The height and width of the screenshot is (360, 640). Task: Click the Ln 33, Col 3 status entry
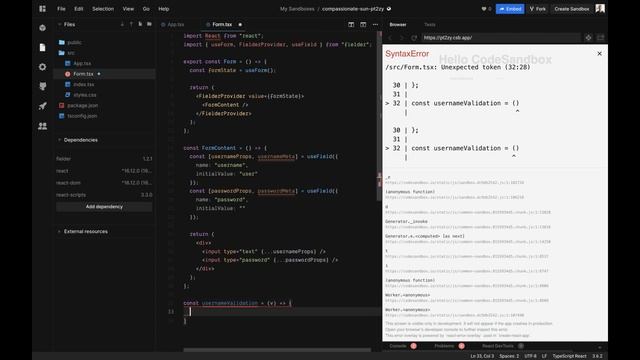click(482, 356)
